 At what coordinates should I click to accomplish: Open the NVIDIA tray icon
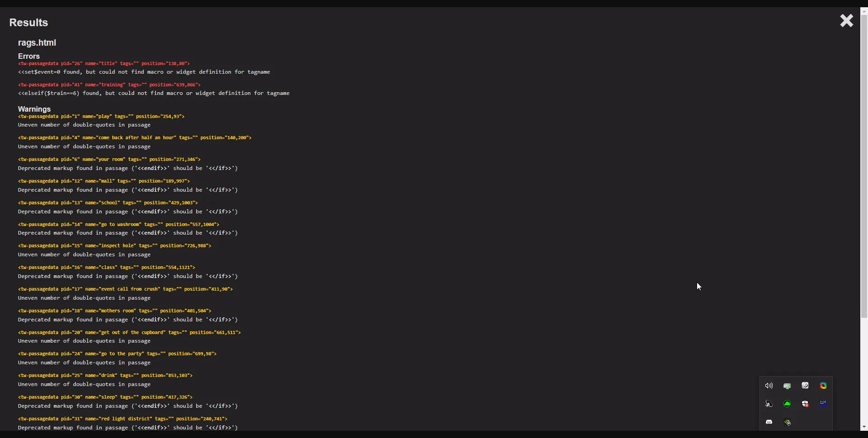coord(788,423)
